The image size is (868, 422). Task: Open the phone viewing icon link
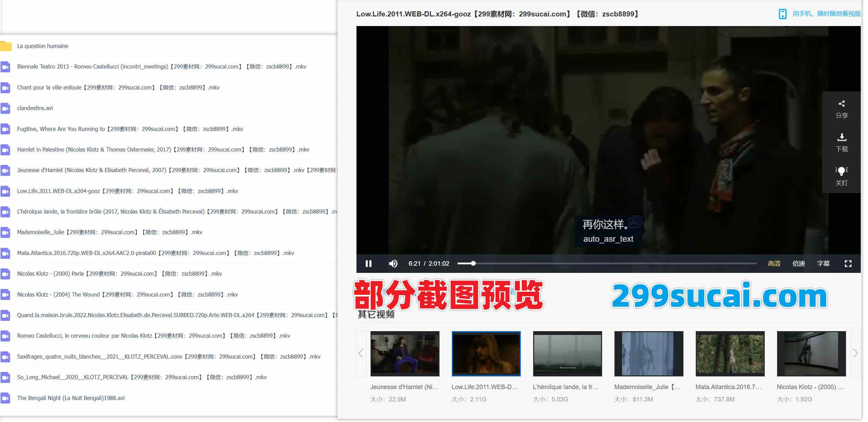point(783,14)
